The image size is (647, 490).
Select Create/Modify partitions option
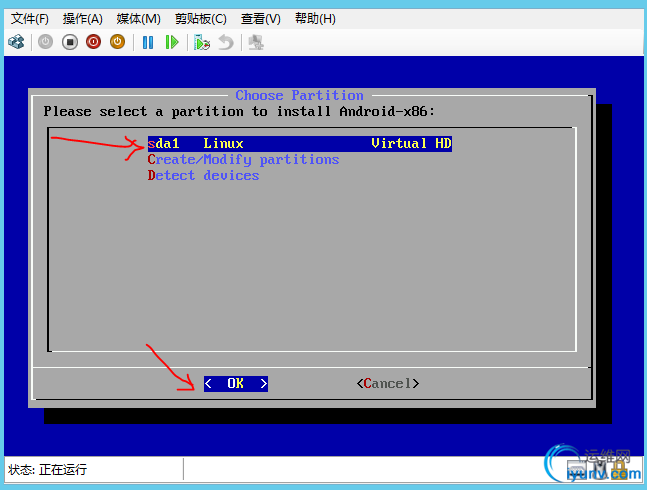[243, 160]
